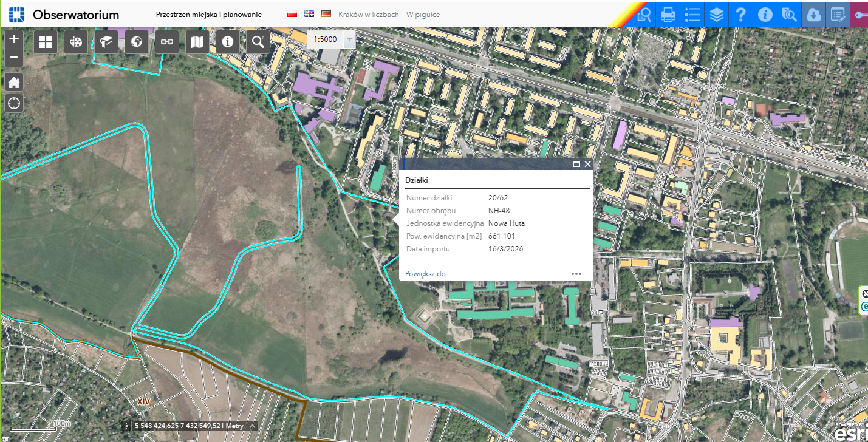
Task: Open the paint palette tool
Action: [76, 42]
